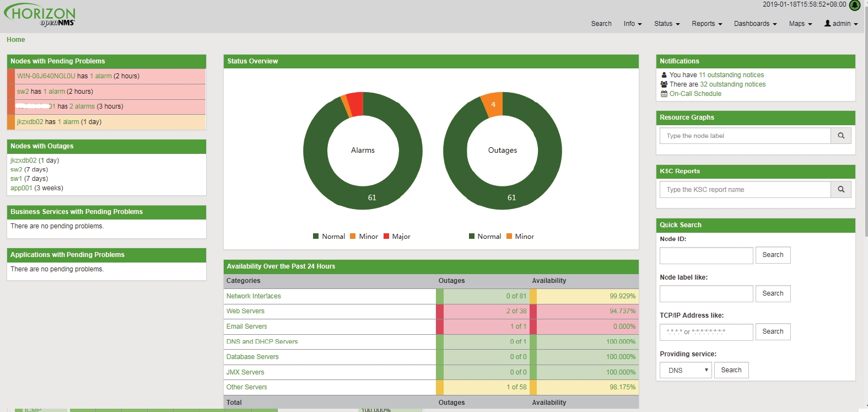Click the On-Call Schedule calendar icon
This screenshot has height=412, width=868.
(x=664, y=94)
